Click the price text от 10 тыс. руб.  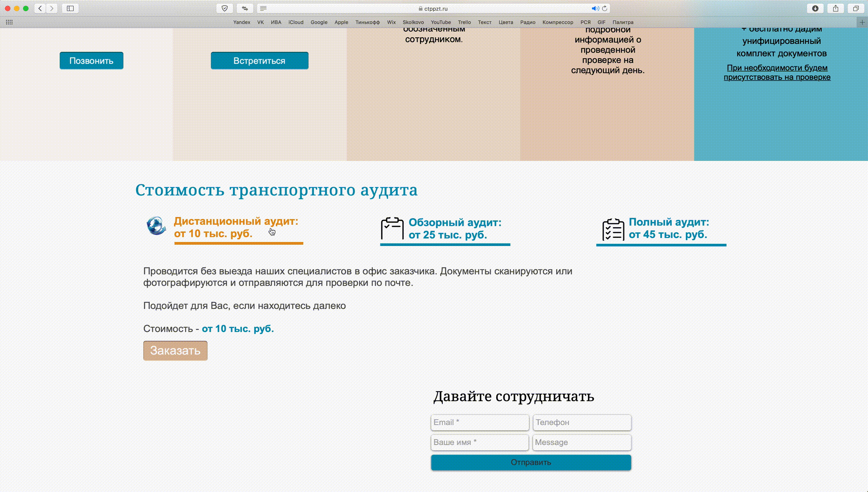238,329
